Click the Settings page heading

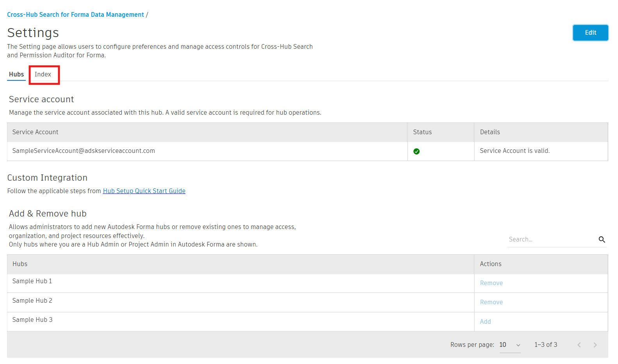coord(33,33)
